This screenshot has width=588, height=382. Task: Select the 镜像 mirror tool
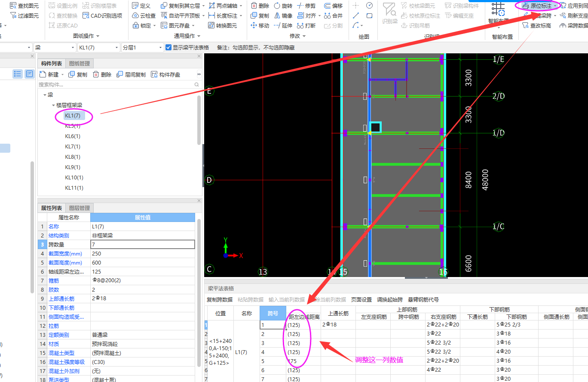pyautogui.click(x=283, y=15)
